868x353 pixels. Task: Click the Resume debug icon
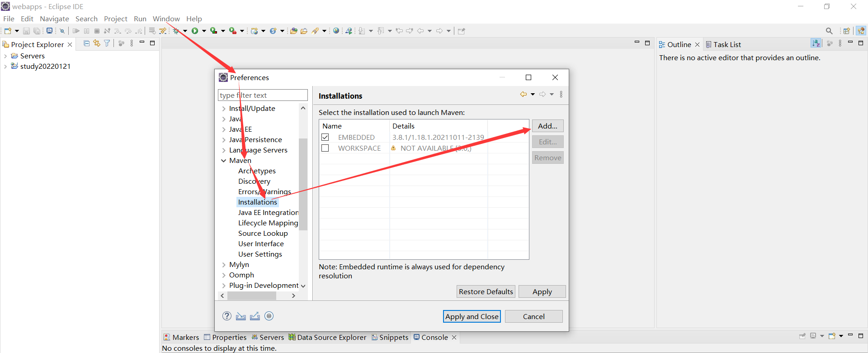76,31
